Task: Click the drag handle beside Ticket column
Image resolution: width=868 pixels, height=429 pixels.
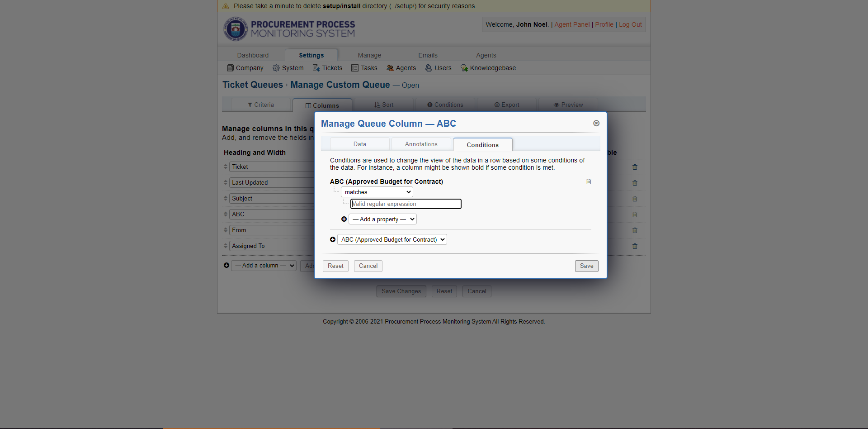Action: pos(226,167)
